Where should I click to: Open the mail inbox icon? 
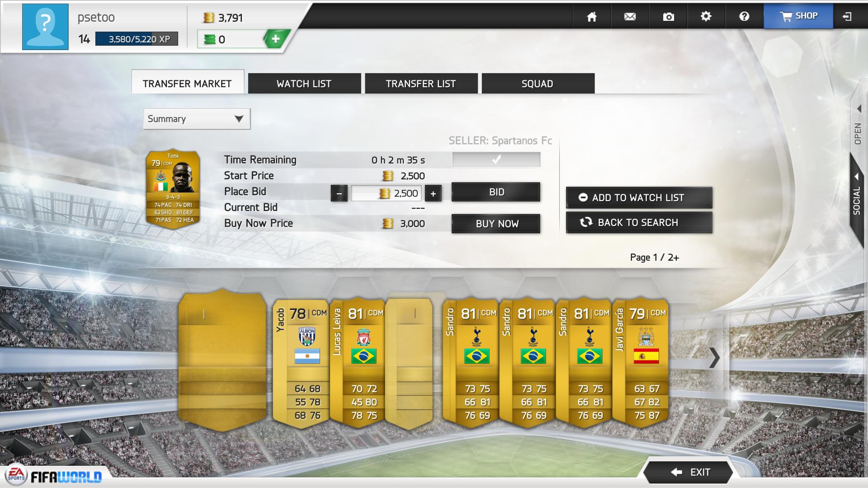(x=630, y=17)
